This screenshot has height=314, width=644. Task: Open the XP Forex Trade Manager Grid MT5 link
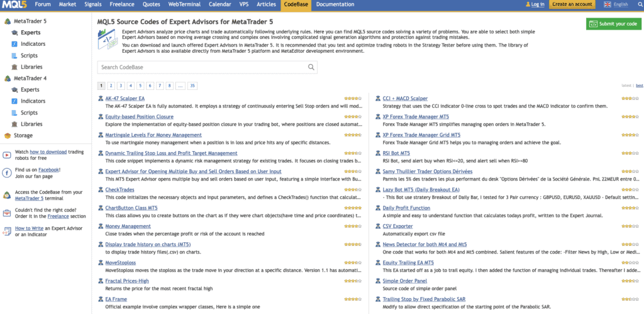[421, 135]
